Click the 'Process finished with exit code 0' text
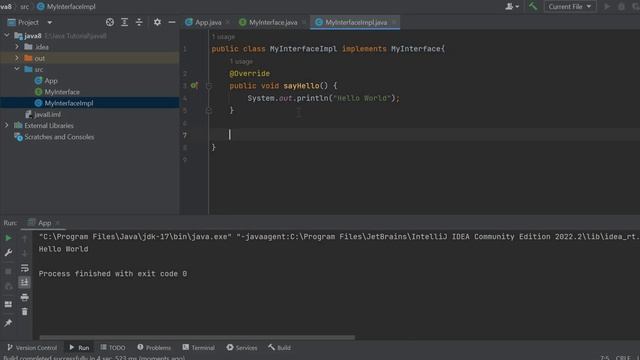 pos(113,274)
